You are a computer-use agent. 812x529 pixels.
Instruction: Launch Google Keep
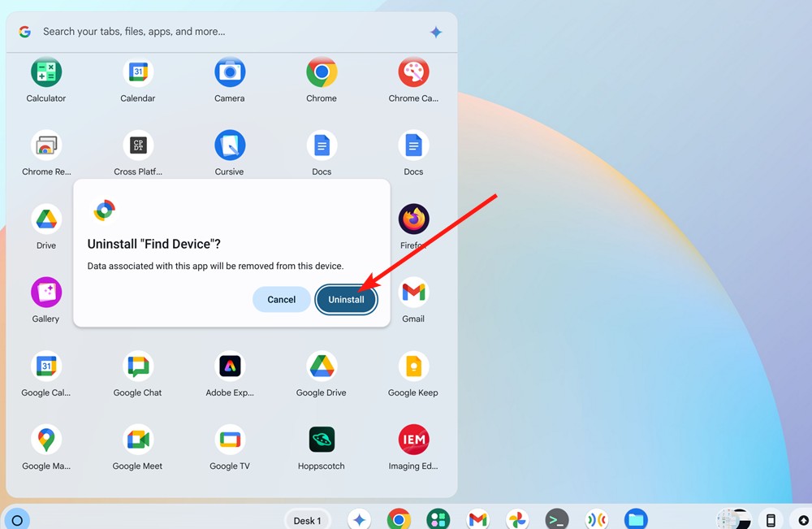tap(413, 366)
